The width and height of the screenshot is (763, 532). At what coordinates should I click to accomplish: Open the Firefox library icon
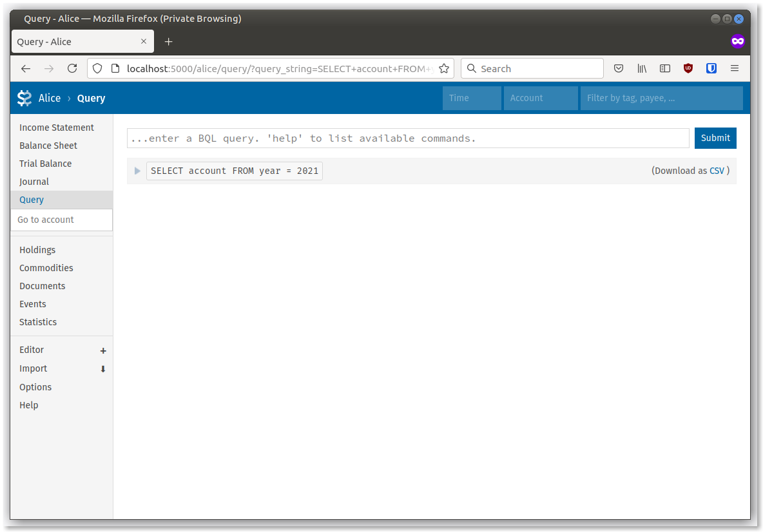[642, 68]
